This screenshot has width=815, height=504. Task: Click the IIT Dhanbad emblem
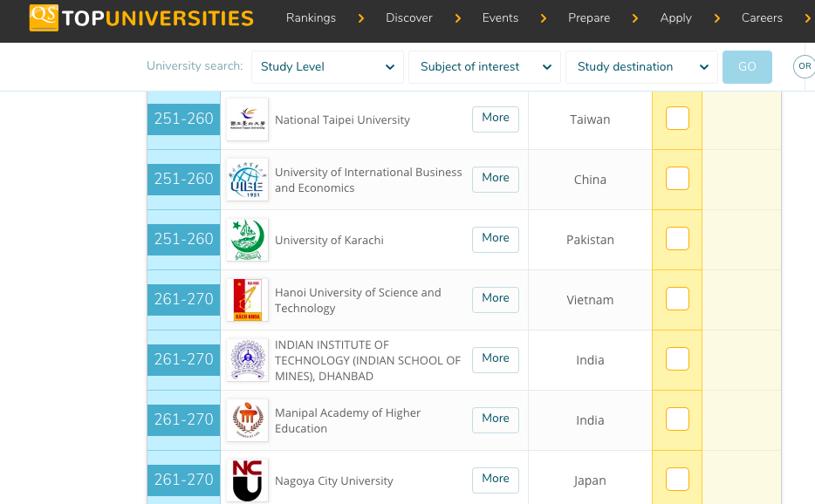[x=247, y=360]
